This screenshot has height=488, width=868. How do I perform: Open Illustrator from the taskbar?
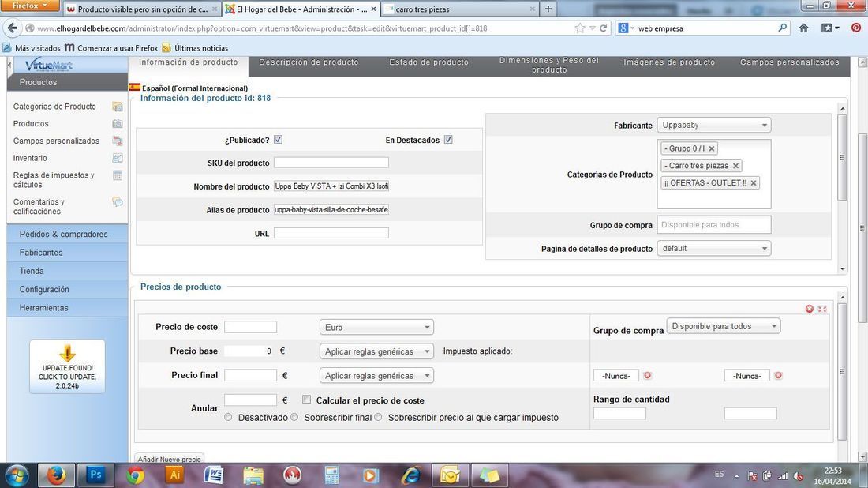(174, 475)
